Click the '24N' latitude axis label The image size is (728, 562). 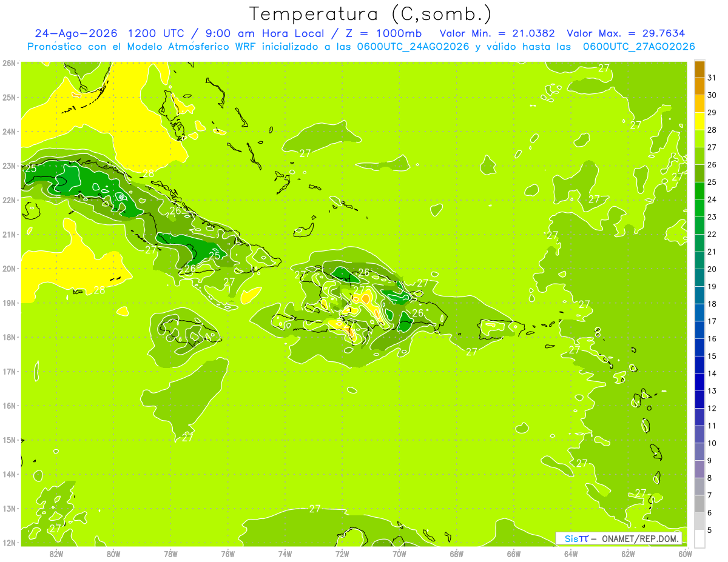click(x=9, y=132)
